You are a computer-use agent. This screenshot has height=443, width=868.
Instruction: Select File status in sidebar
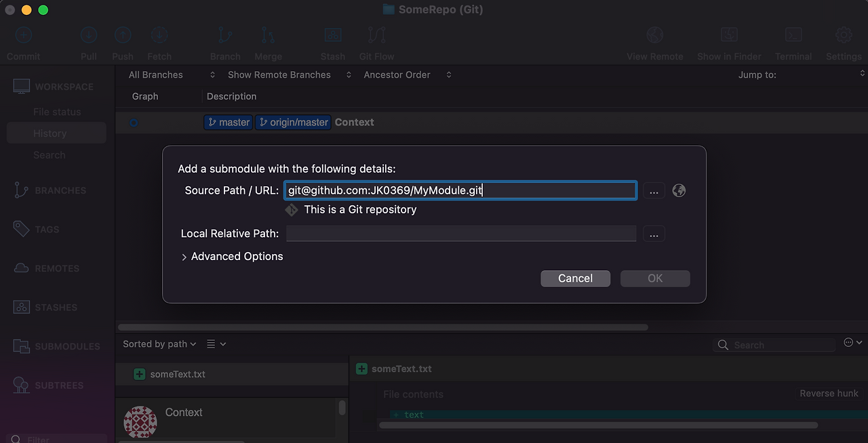point(56,112)
